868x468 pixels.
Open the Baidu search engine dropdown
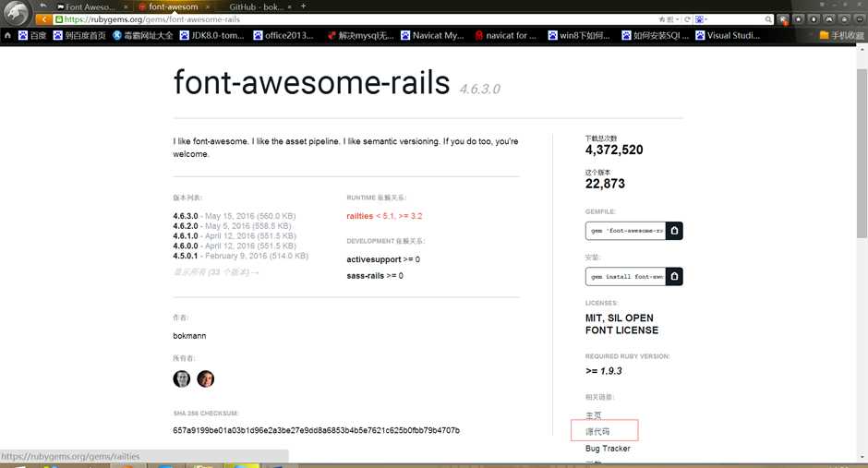coord(701,19)
